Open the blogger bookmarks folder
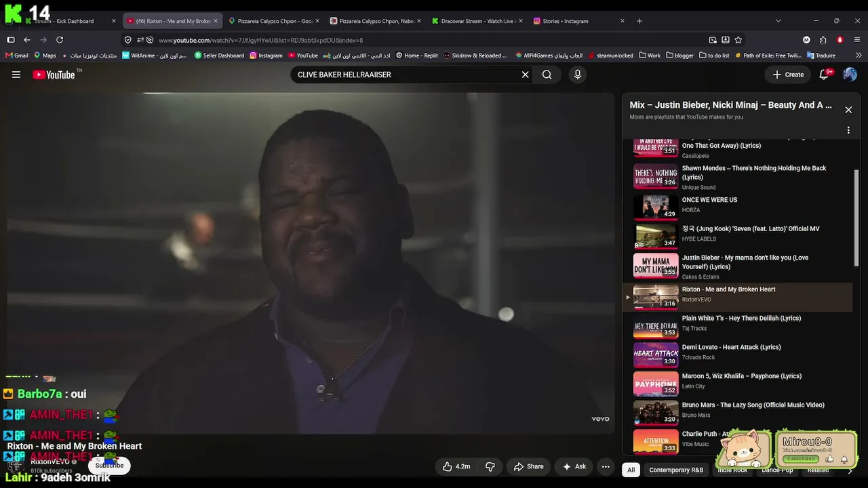Image resolution: width=868 pixels, height=488 pixels. 680,56
